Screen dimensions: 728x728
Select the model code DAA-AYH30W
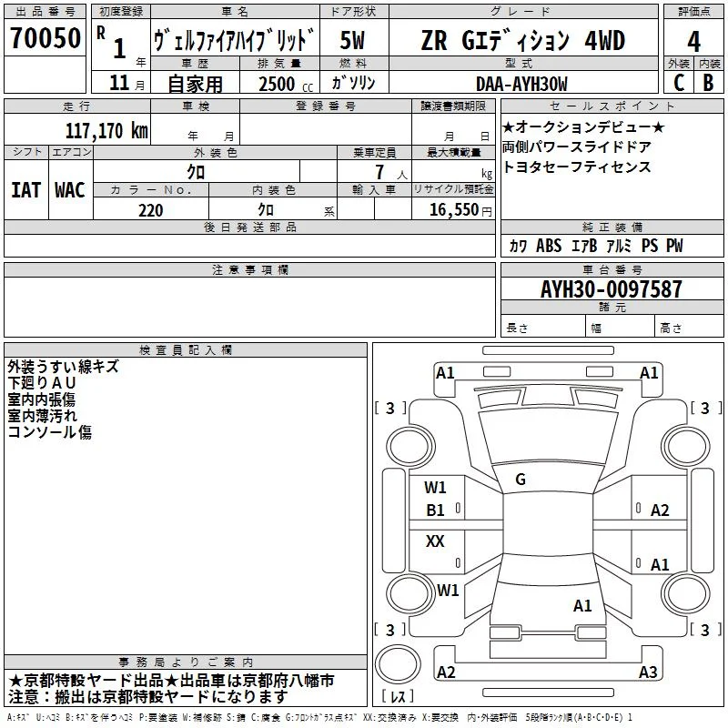tap(521, 84)
